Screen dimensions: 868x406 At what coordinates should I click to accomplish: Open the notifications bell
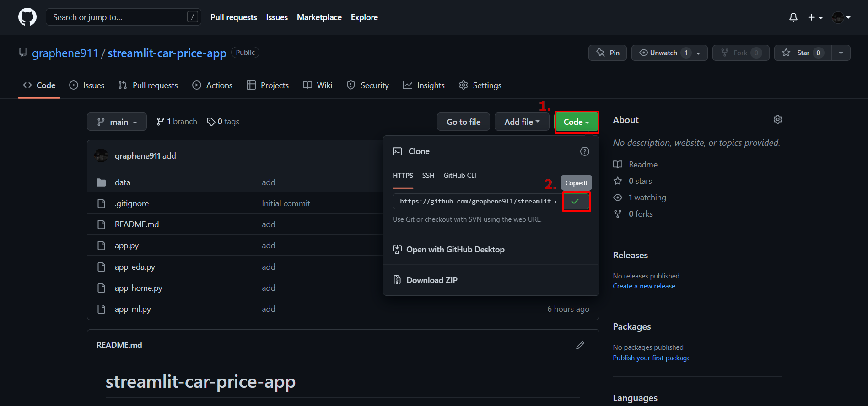[793, 17]
